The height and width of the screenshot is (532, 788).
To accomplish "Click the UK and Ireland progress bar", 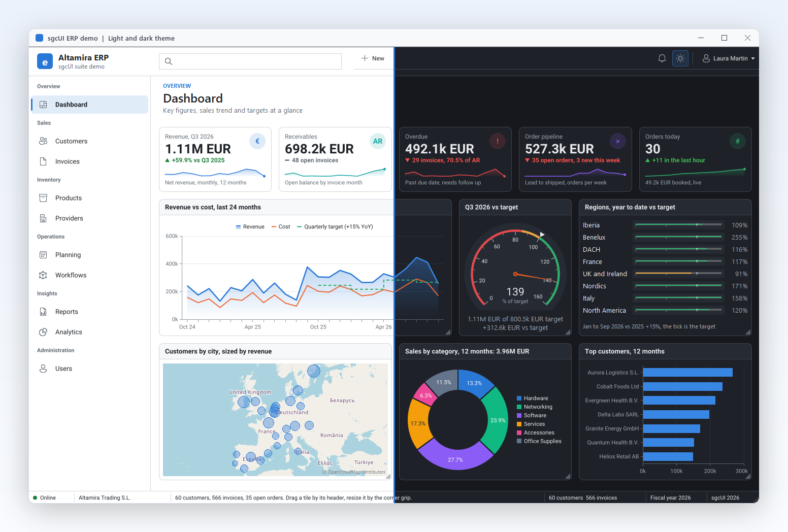I will (678, 273).
